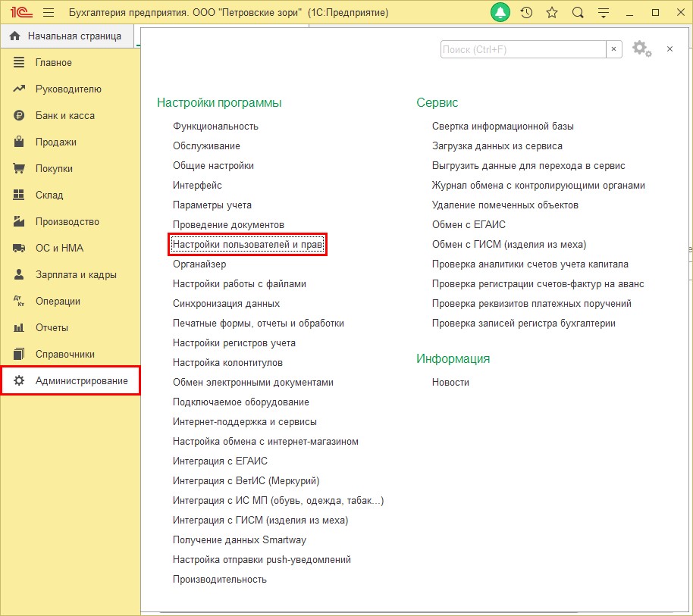
Task: Open Проверка записей регистра бухгалтерии
Action: click(x=524, y=324)
